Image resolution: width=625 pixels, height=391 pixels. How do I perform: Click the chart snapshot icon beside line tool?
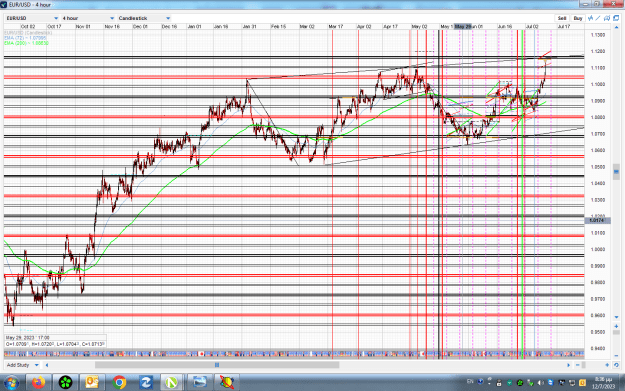(x=607, y=18)
